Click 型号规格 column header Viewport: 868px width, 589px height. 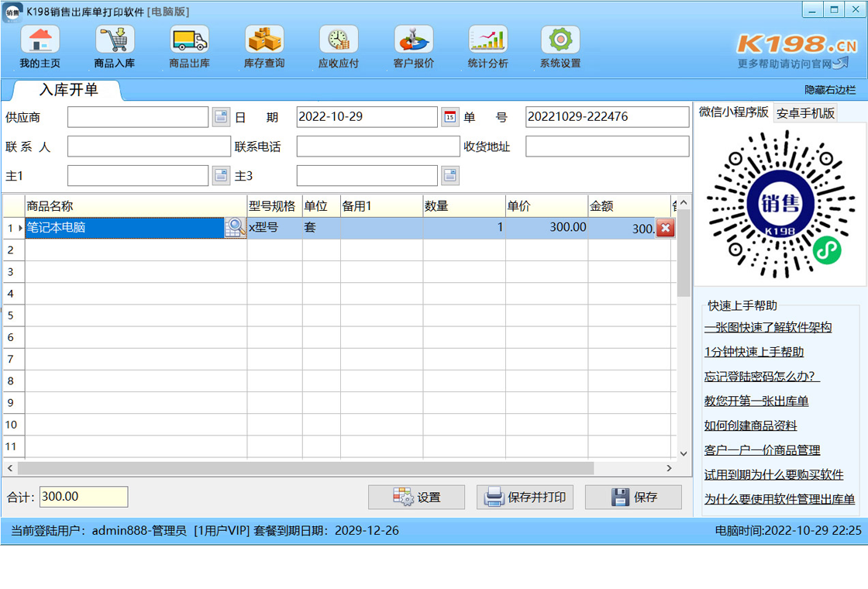tap(274, 206)
